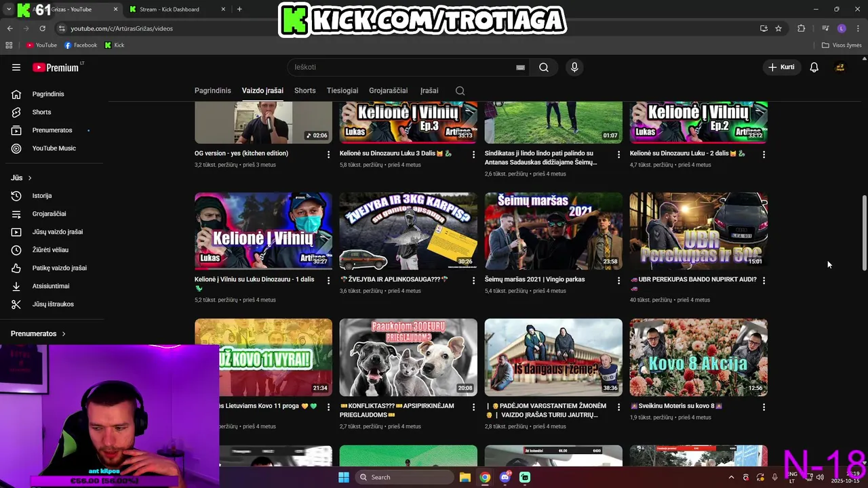868x488 pixels.
Task: Open the YouTube hamburger guide menu
Action: click(x=16, y=67)
